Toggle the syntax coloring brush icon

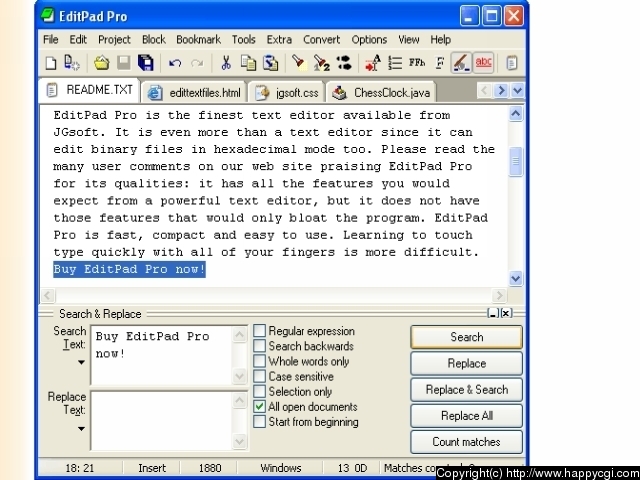tap(461, 63)
